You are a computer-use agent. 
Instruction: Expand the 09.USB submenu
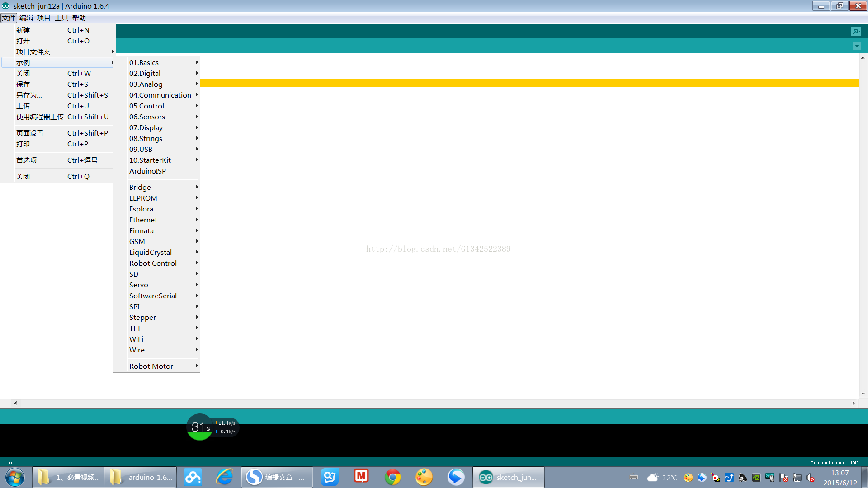pyautogui.click(x=156, y=149)
